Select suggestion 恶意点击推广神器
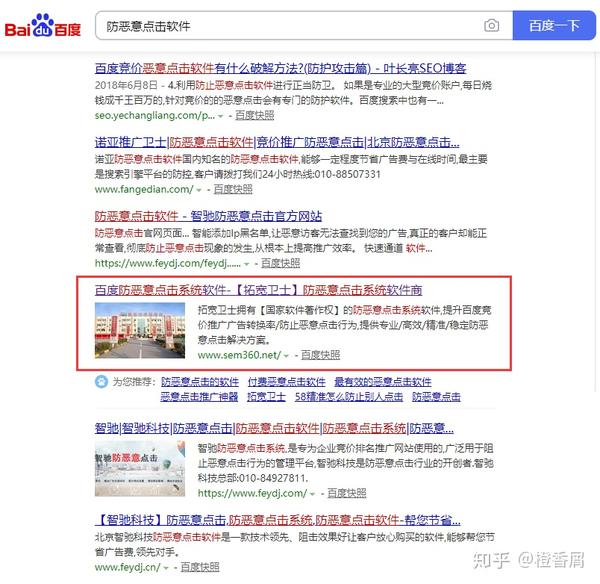 click(x=199, y=397)
